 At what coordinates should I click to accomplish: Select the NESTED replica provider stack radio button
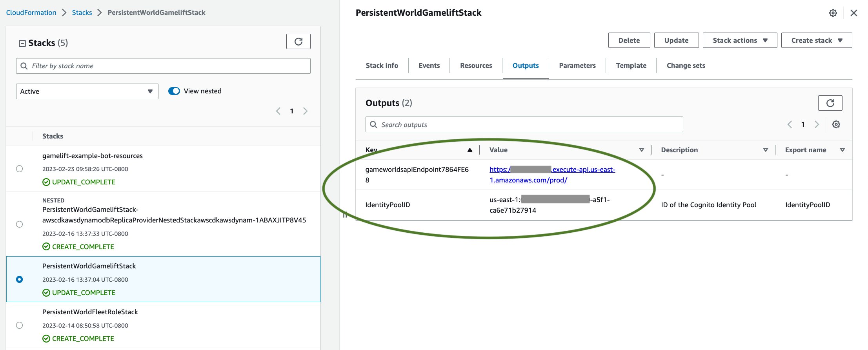(x=19, y=224)
